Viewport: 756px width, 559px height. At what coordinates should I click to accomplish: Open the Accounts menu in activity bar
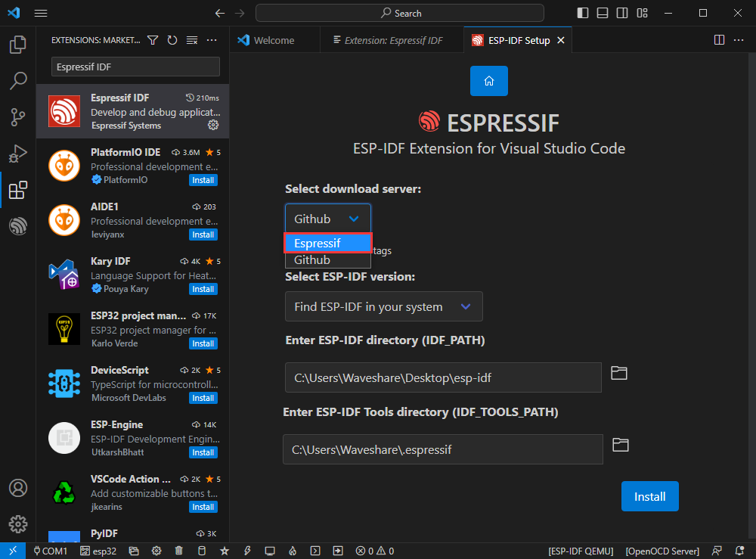pyautogui.click(x=18, y=488)
